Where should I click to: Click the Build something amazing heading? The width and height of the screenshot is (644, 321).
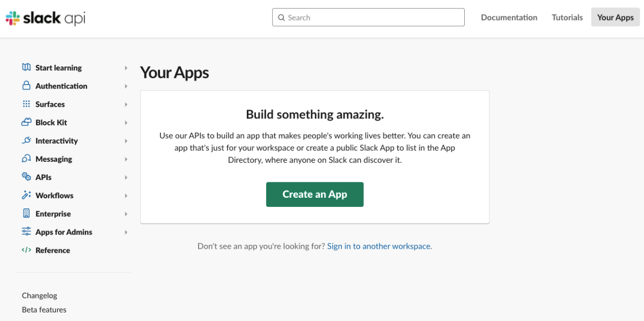315,114
